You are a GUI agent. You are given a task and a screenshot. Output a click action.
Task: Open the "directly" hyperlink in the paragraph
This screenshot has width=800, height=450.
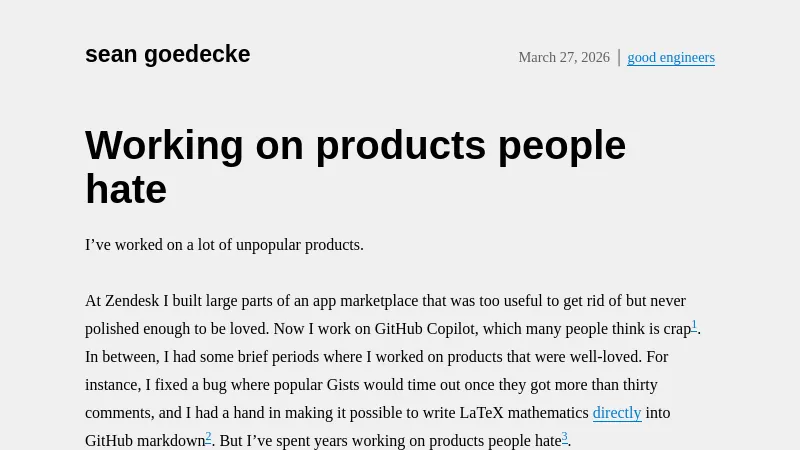tap(617, 413)
